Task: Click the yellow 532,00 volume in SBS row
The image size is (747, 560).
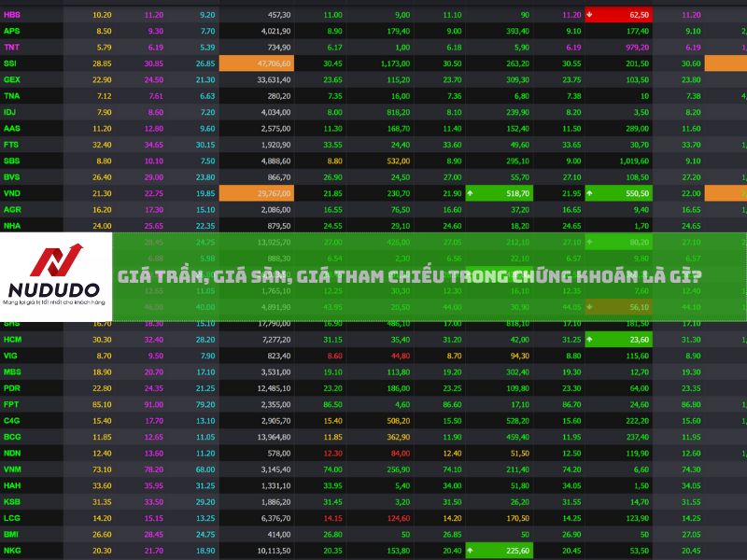Action: coord(399,161)
